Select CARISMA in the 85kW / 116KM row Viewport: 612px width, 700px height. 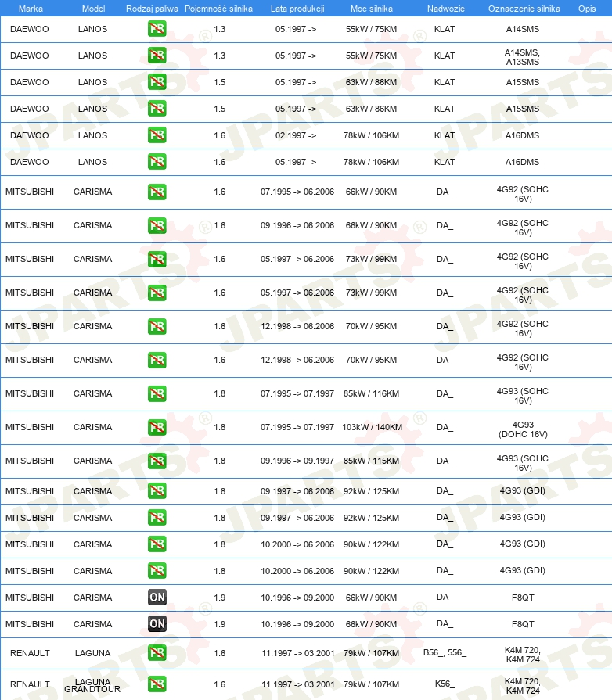[x=92, y=393]
